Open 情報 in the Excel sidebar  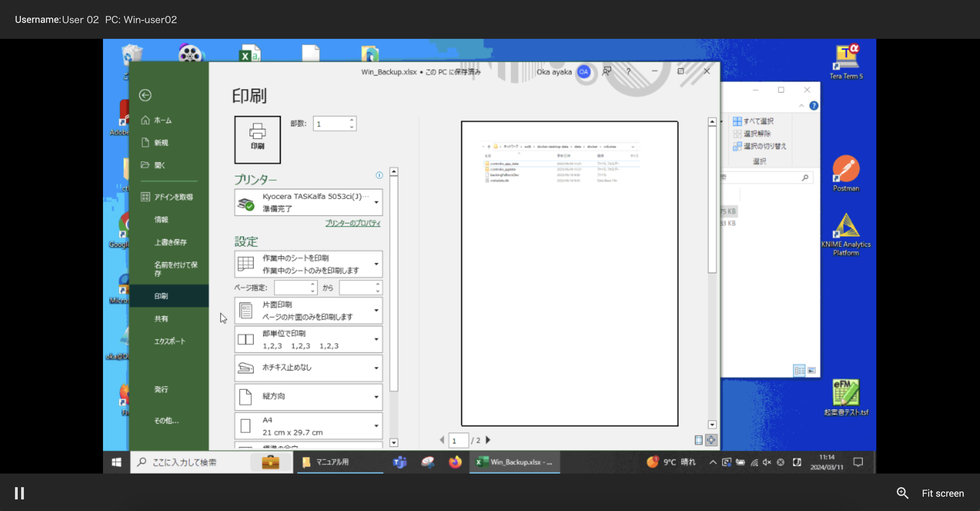point(161,219)
